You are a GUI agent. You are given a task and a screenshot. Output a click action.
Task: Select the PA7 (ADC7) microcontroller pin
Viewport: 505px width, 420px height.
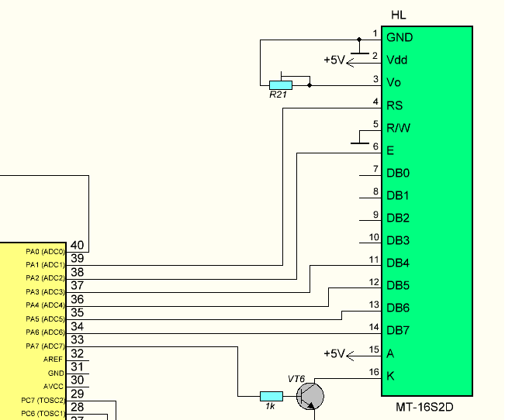[45, 346]
